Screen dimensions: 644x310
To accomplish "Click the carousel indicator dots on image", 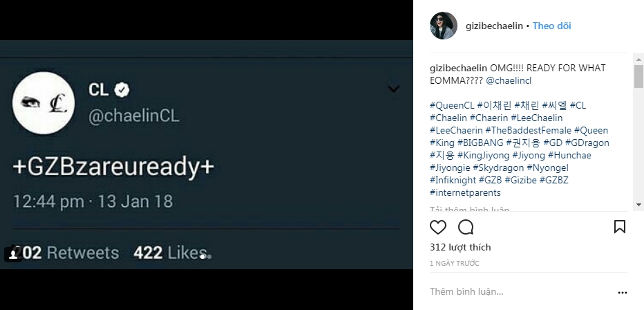I will [x=206, y=256].
